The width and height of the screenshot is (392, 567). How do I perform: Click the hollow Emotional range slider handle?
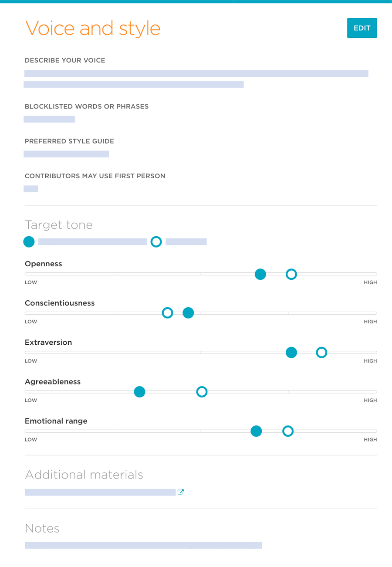point(287,431)
